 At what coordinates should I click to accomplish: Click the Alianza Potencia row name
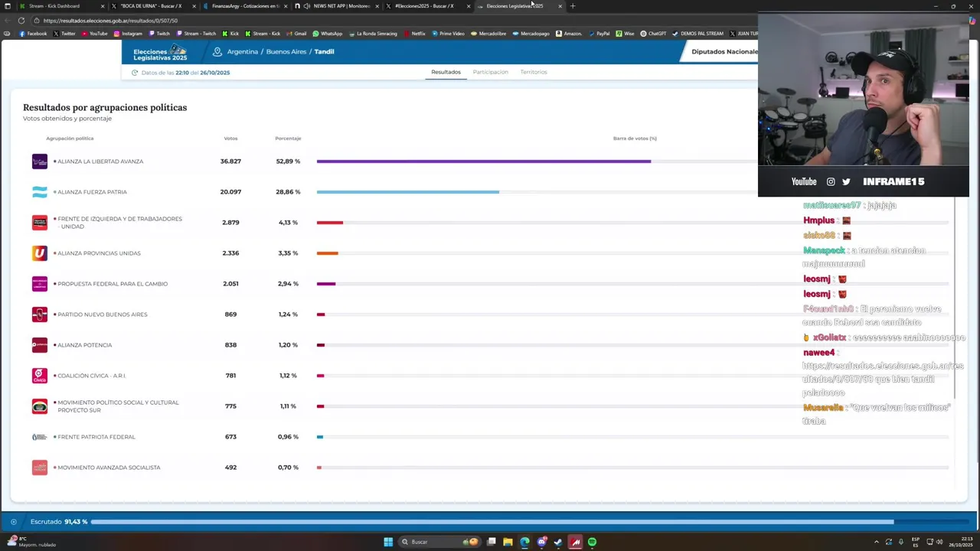tap(85, 345)
